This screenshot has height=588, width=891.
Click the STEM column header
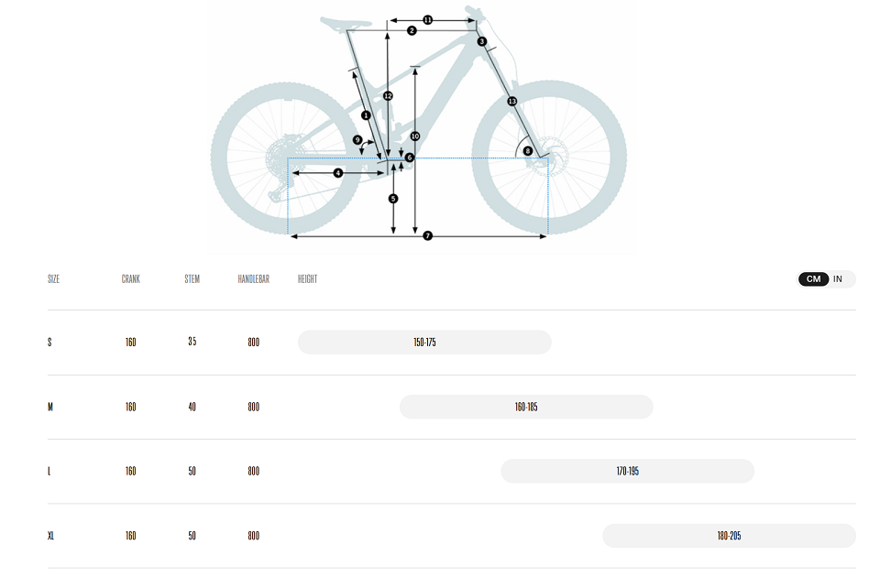192,279
